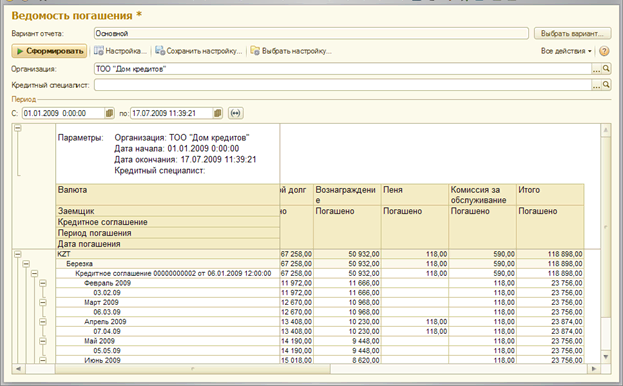Image resolution: width=623 pixels, height=386 pixels.
Task: Collapse the Март 2009 group
Action: pos(43,302)
